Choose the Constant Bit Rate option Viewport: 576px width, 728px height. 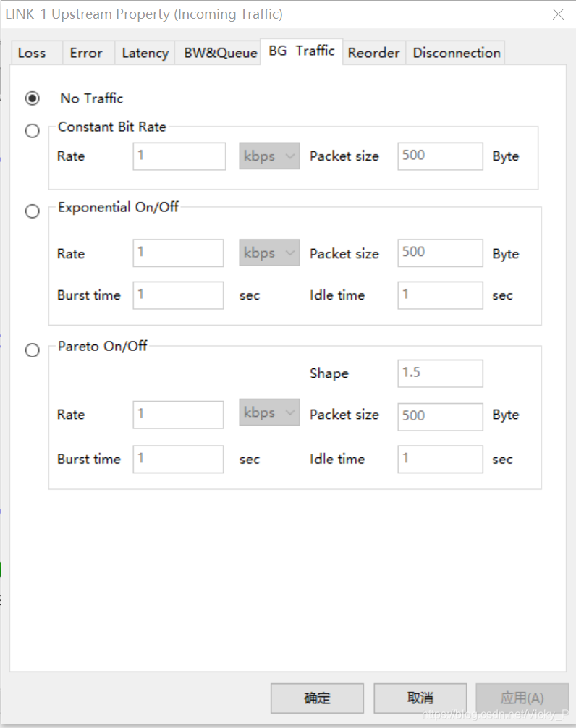33,130
